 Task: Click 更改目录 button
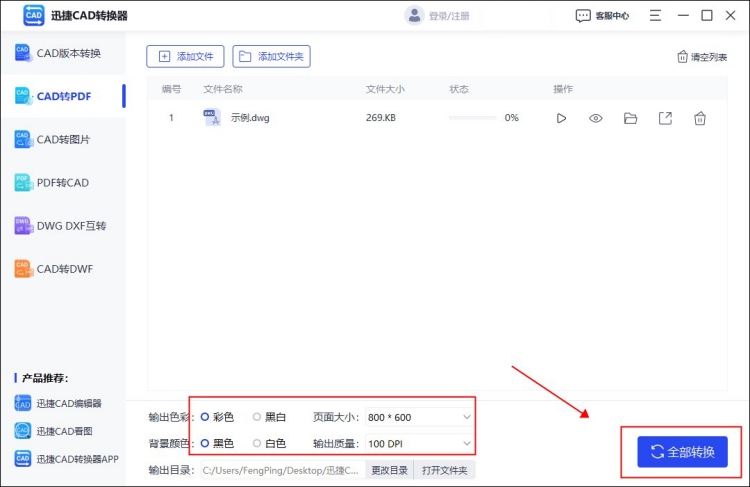389,470
